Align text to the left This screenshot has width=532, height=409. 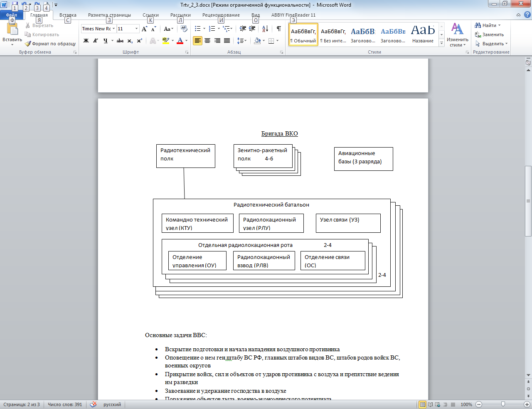click(198, 41)
